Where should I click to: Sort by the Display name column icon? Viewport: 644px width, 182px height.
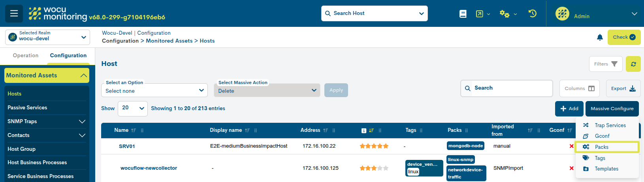(x=247, y=130)
